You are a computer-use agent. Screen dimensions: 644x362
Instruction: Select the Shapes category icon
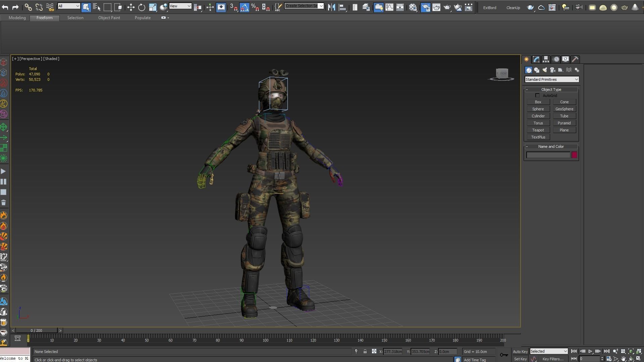(x=537, y=70)
